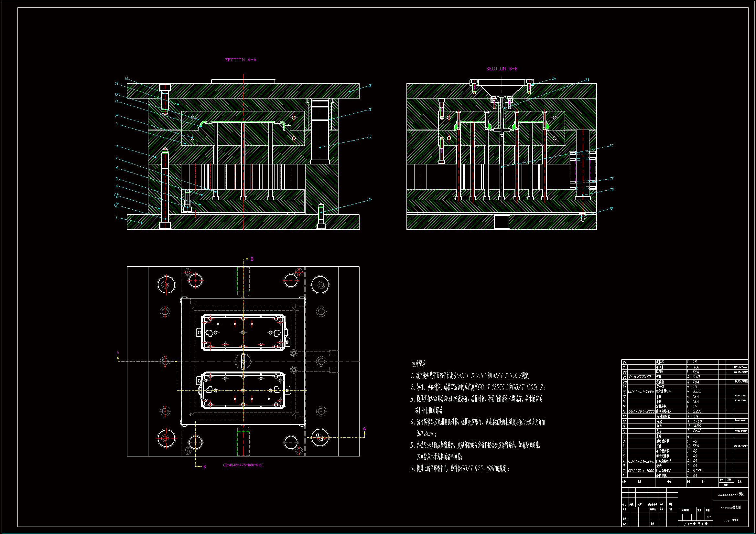Click the ABS material cell in row 11
This screenshot has width=756, height=534.
(x=697, y=426)
